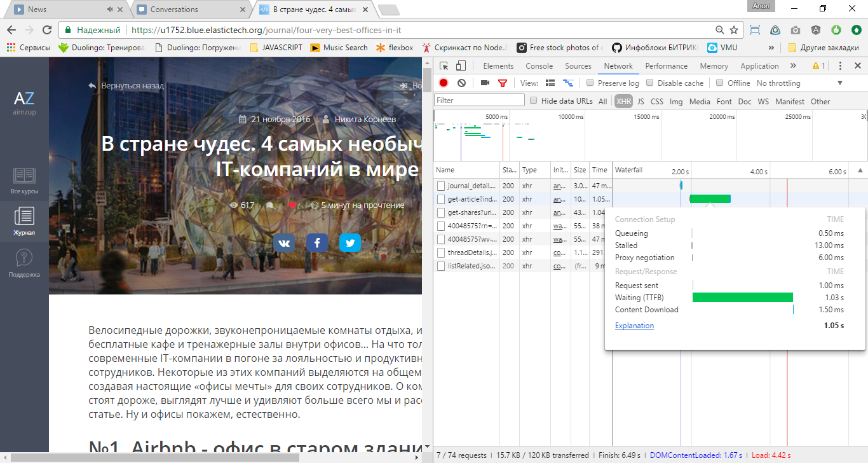Open the Explanation link in timing popup
This screenshot has width=868, height=463.
click(x=634, y=326)
